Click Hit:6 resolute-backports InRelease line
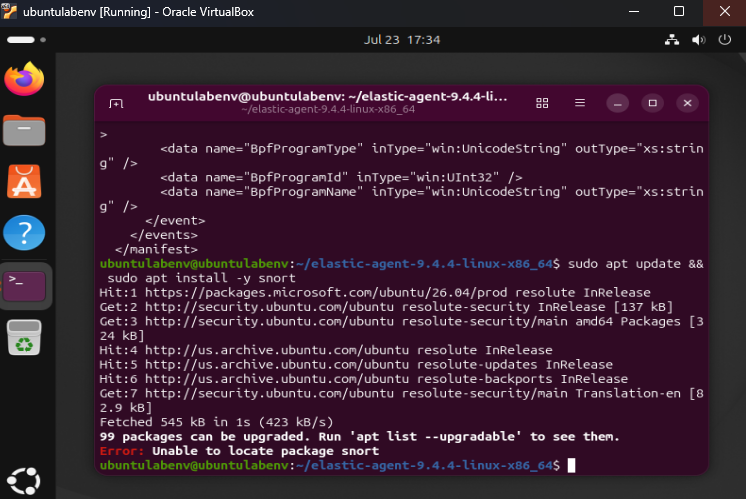746x499 pixels. pos(363,379)
